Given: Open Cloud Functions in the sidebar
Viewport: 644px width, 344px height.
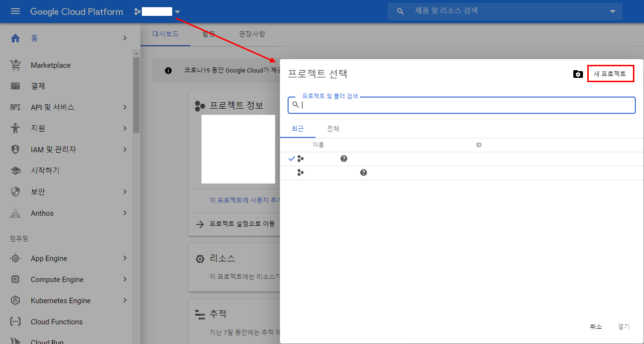Looking at the screenshot, I should point(57,322).
